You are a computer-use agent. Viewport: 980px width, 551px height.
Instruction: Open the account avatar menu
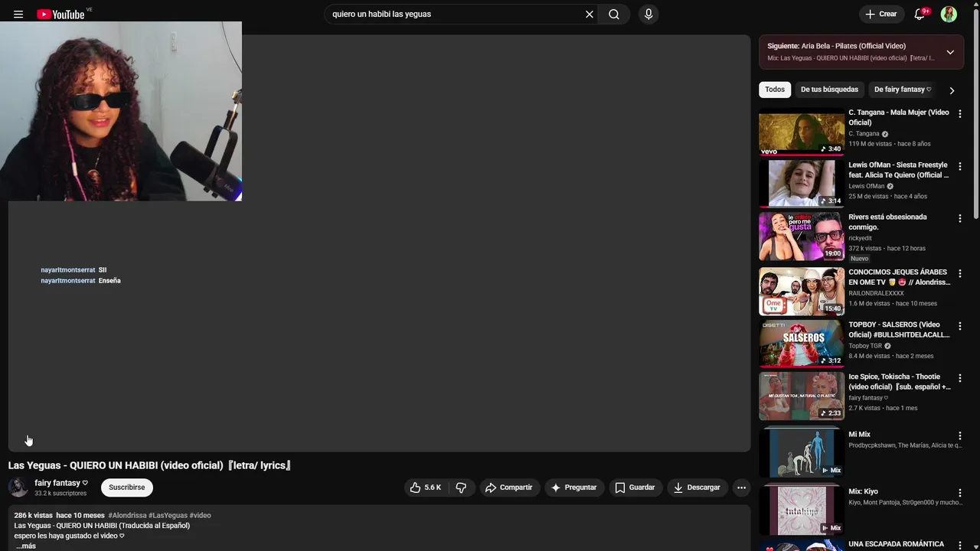point(949,15)
